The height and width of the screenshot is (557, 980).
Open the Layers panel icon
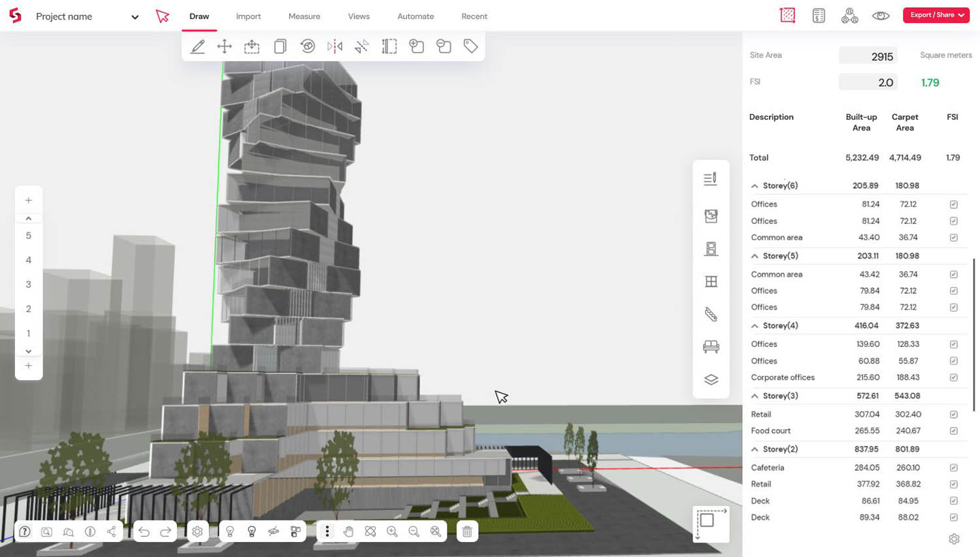point(711,379)
